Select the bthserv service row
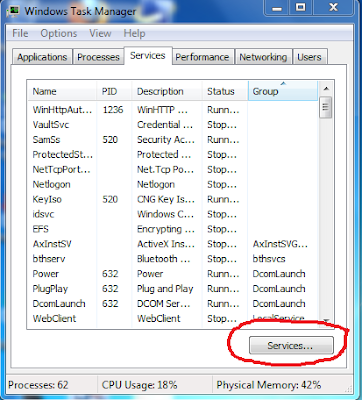 point(173,259)
